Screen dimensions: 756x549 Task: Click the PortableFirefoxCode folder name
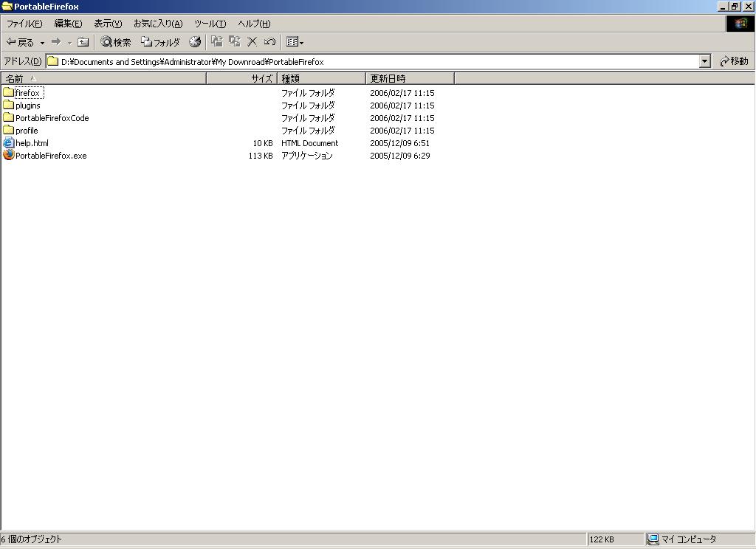52,118
